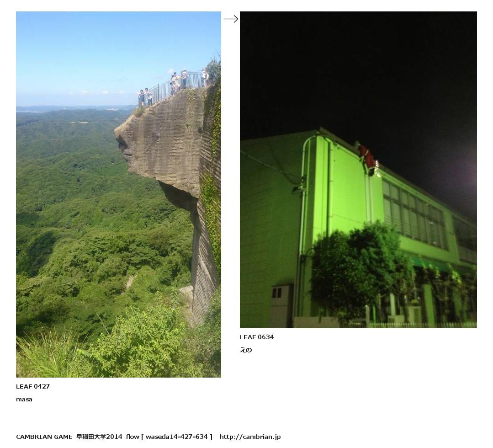493x448 pixels.
Task: Open the cliff photo LEAF 0427
Action: click(118, 194)
